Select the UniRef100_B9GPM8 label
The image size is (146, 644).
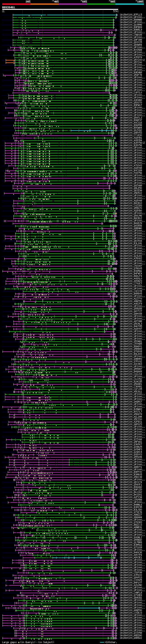131,125
